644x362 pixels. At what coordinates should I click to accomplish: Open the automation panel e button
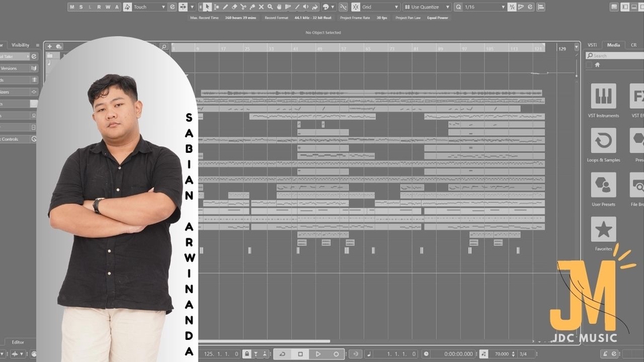click(172, 7)
